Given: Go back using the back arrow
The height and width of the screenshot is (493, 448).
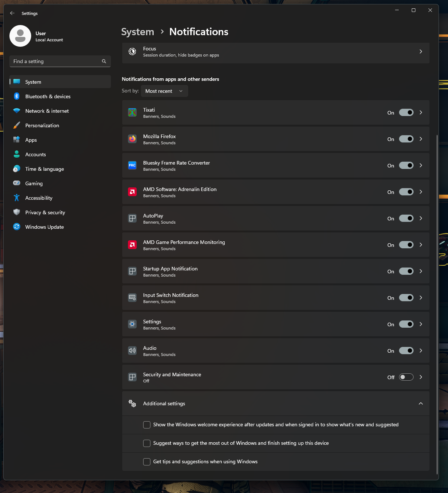Looking at the screenshot, I should (x=12, y=13).
